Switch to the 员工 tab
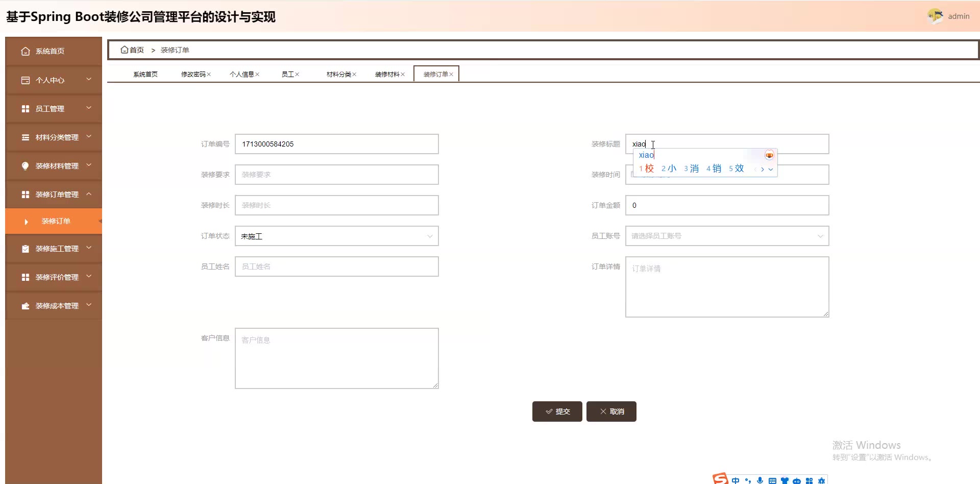 click(288, 75)
